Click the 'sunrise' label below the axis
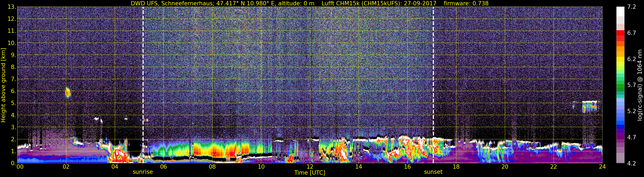This screenshot has width=644, height=177. coord(143,172)
